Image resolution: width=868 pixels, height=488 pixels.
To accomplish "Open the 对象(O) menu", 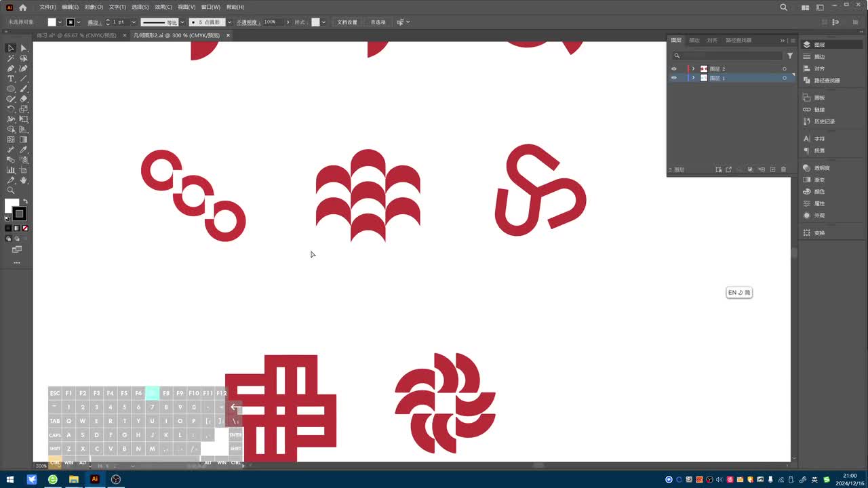I will click(94, 7).
